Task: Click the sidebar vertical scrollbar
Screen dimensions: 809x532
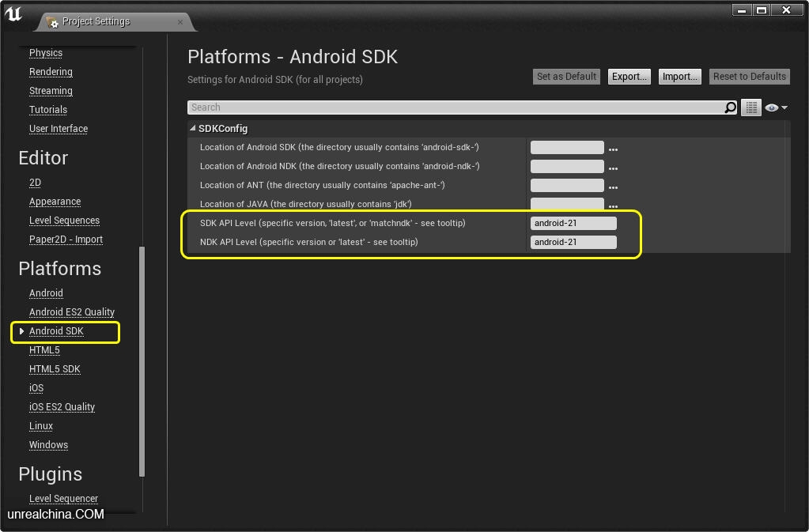Action: [x=142, y=361]
